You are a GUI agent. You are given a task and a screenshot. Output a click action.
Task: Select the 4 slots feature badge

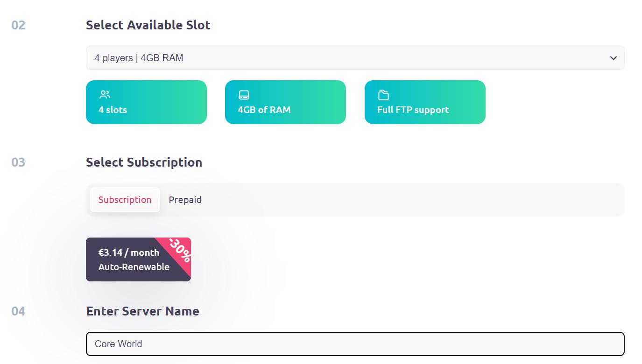(146, 102)
